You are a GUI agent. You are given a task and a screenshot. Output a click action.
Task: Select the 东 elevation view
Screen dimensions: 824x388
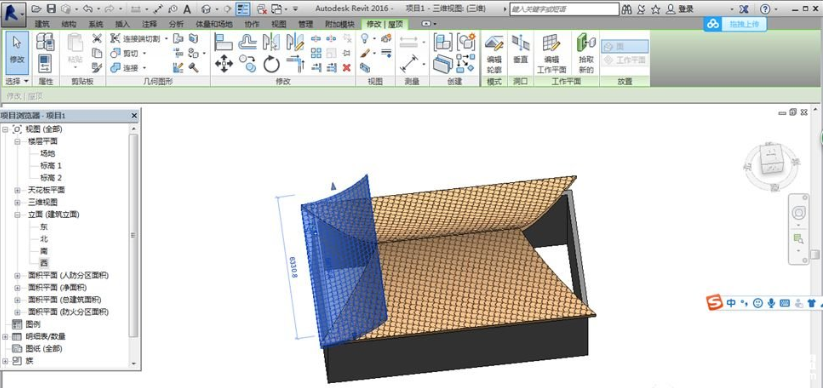[x=44, y=227]
